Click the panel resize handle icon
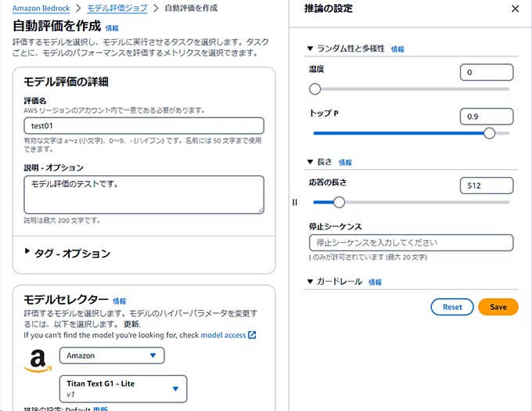The width and height of the screenshot is (532, 411). (x=294, y=202)
